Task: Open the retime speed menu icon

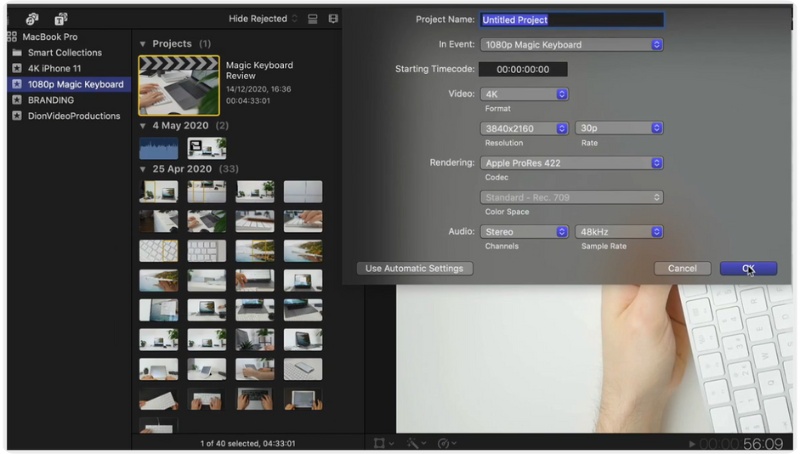Action: 446,443
